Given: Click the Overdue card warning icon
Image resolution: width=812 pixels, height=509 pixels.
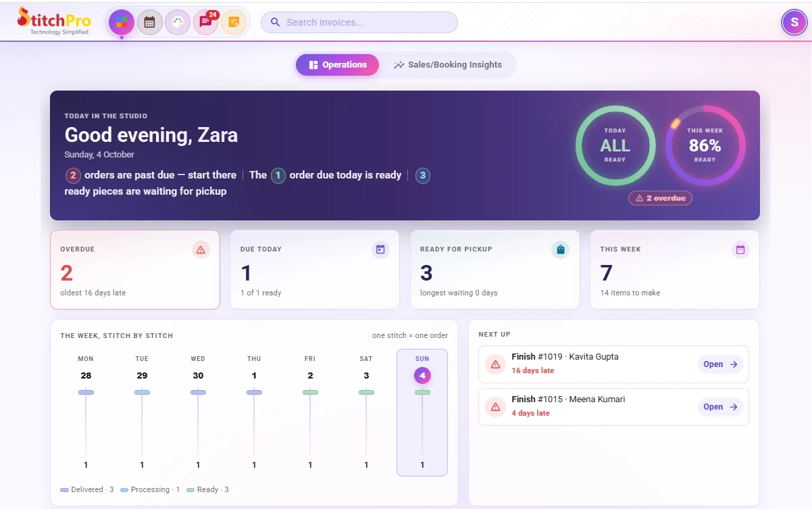Looking at the screenshot, I should (x=201, y=250).
